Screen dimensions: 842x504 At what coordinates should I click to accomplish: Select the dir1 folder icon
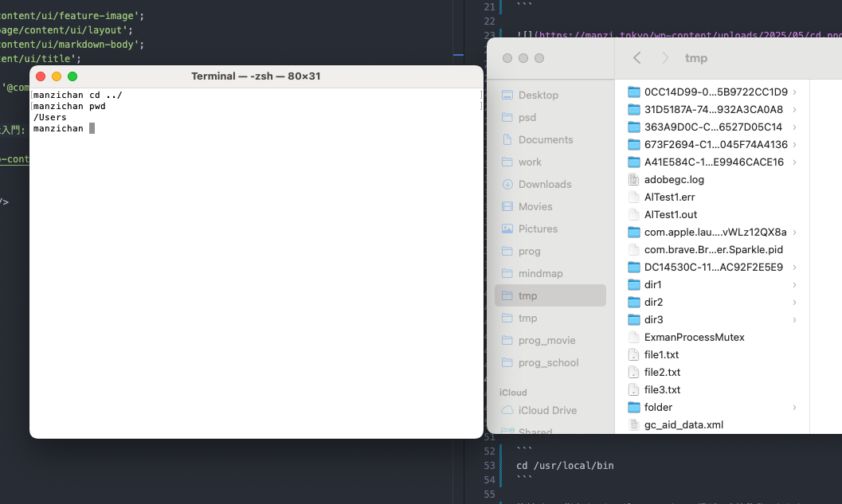(x=634, y=284)
